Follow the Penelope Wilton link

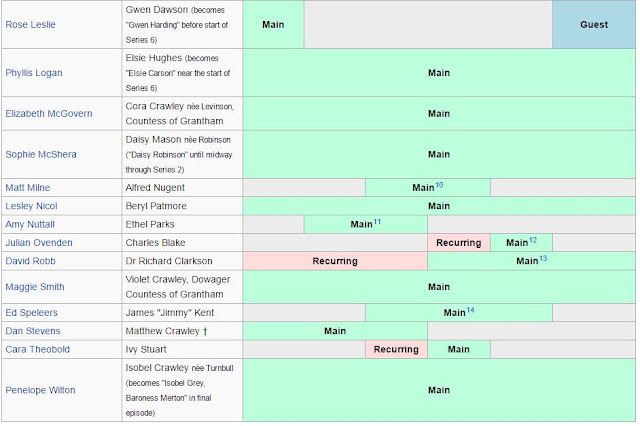(40, 390)
